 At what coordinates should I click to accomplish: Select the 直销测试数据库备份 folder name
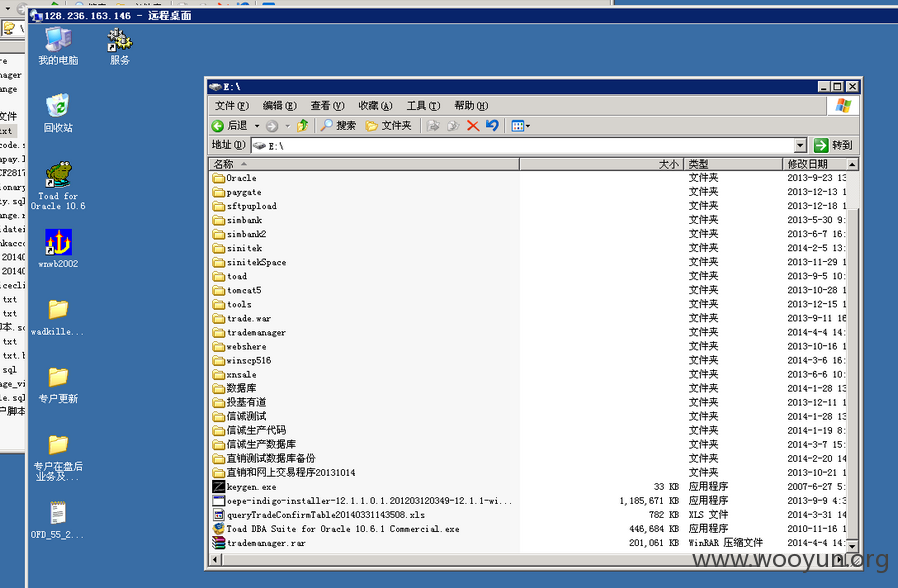271,459
